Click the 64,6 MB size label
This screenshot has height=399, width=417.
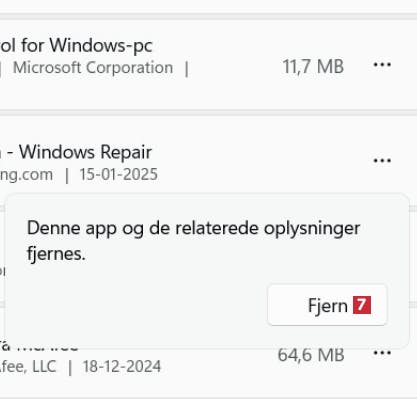311,355
